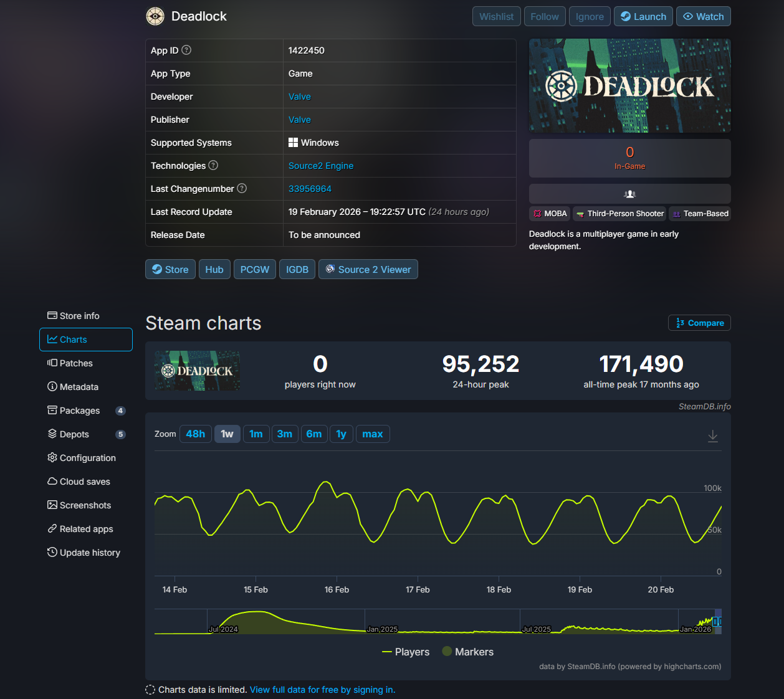Click the Patches sidebar icon
The image size is (784, 699).
tap(52, 363)
